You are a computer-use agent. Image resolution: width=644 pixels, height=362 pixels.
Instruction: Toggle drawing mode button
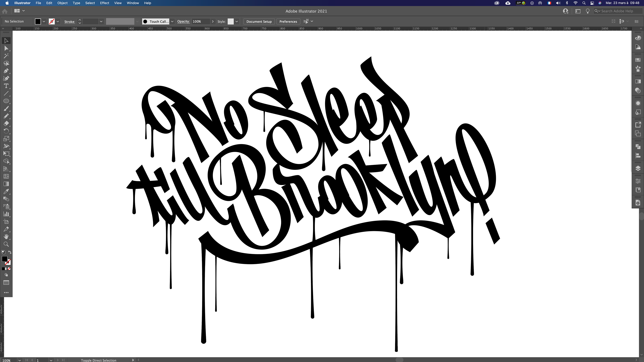pos(6,275)
